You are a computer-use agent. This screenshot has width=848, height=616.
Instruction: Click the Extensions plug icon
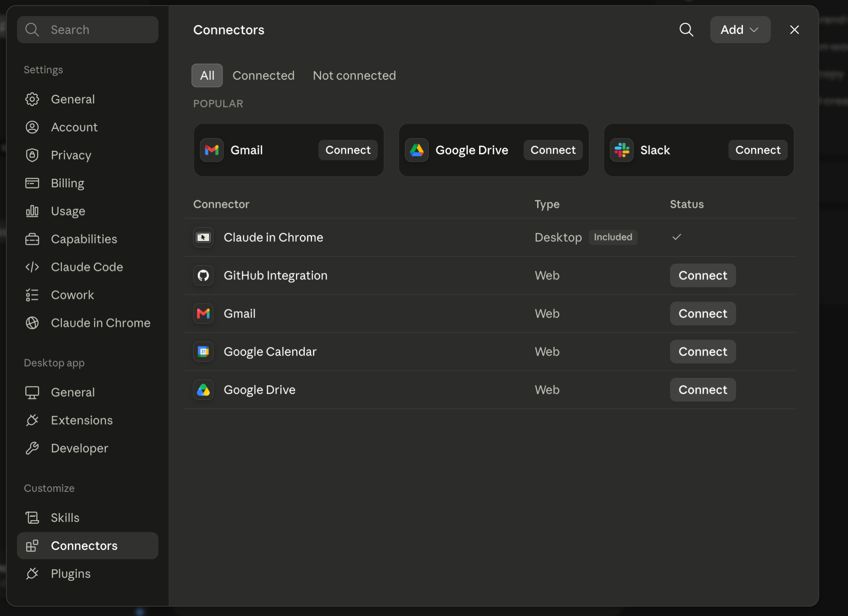[x=32, y=421]
